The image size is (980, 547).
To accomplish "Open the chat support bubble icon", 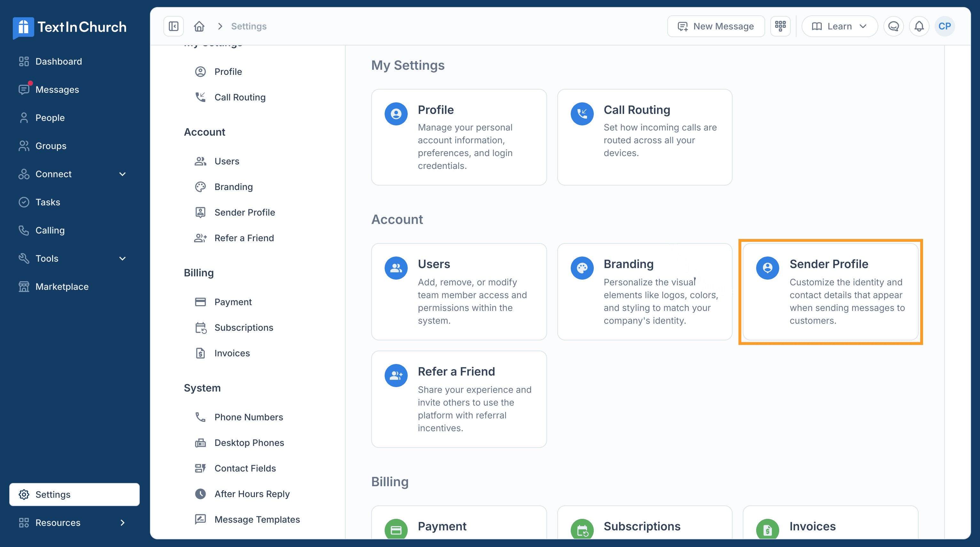I will coord(893,26).
